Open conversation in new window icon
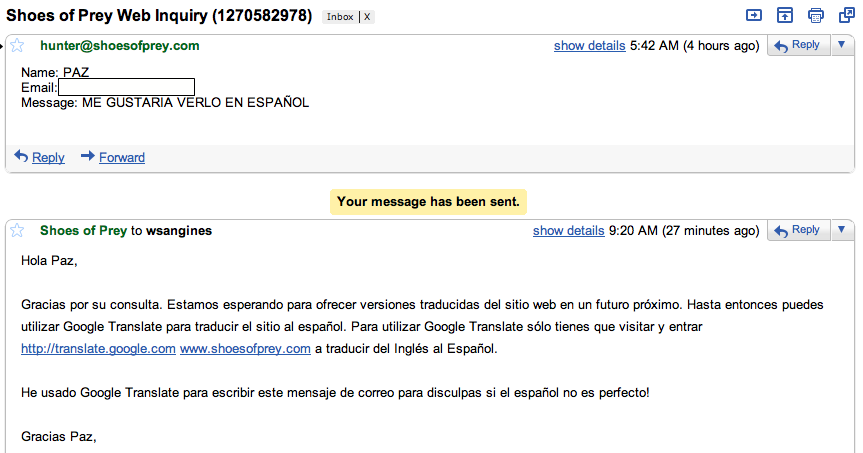The height and width of the screenshot is (453, 863). [846, 15]
